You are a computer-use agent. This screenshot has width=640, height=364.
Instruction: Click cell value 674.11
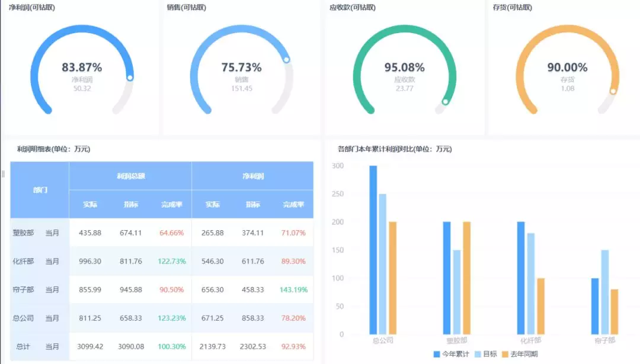[130, 233]
